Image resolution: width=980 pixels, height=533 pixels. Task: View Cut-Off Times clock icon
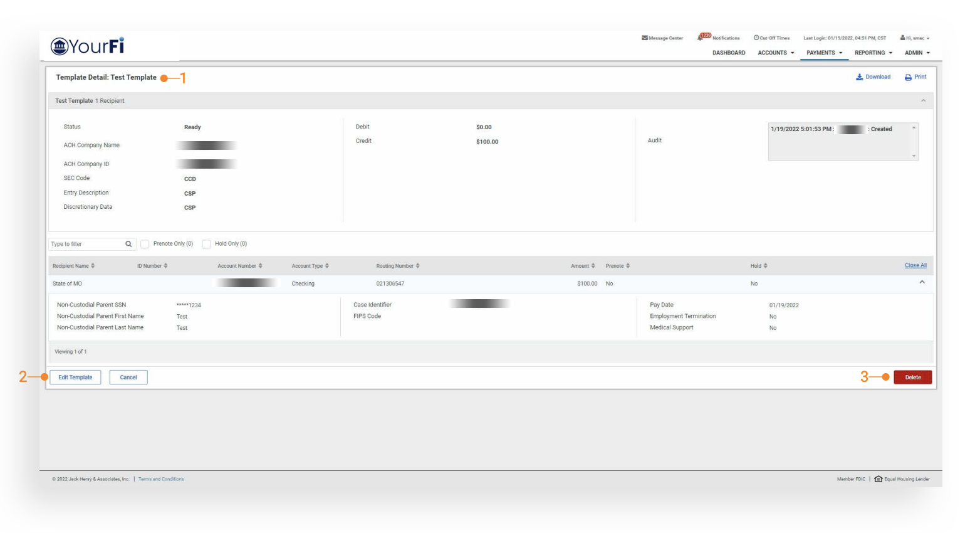[756, 38]
